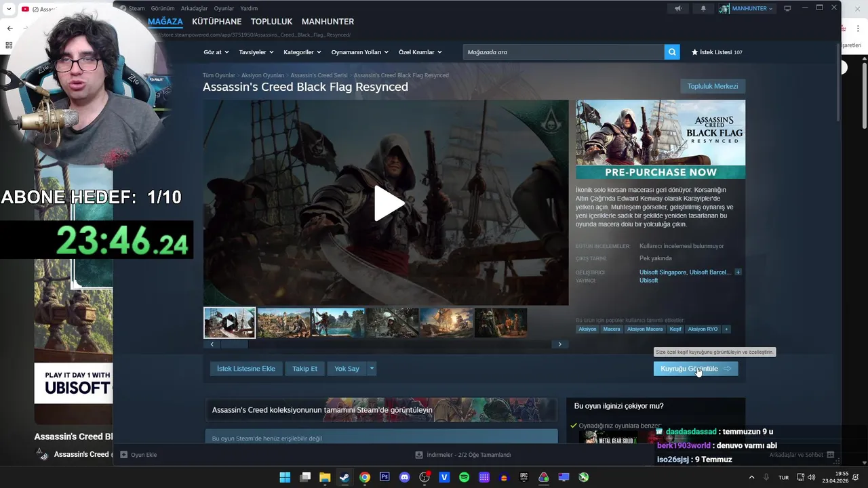Viewport: 868px width, 488px height.
Task: Select second screenshot thumbnail with village
Action: point(283,323)
